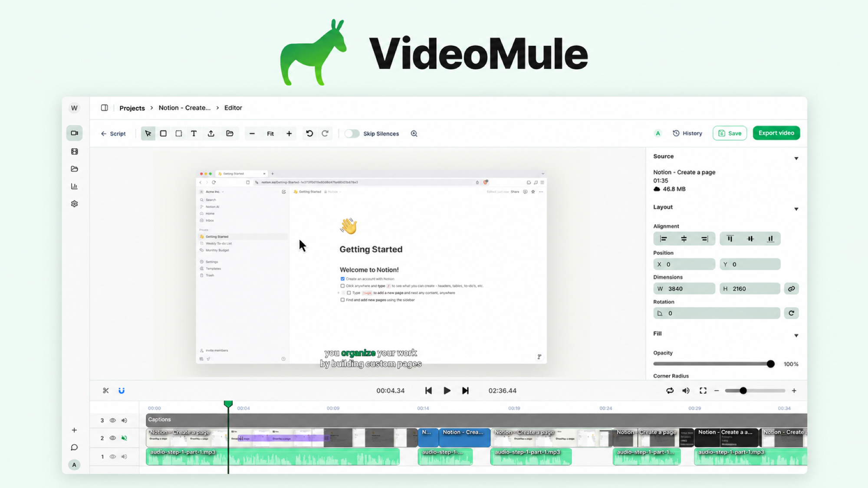Toggle the sidebar panel icon
The image size is (868, 488).
(x=105, y=108)
